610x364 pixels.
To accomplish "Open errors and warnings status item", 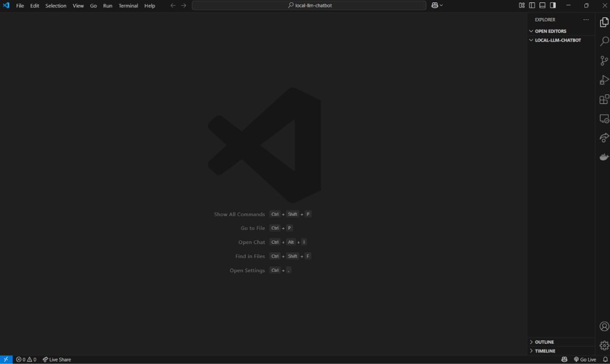I will pos(26,359).
